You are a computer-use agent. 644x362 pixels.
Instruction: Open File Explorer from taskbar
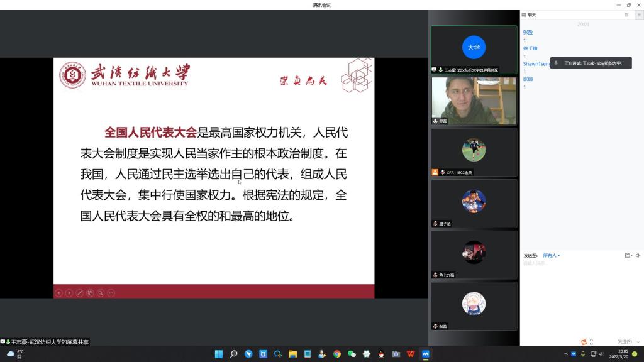click(x=292, y=354)
